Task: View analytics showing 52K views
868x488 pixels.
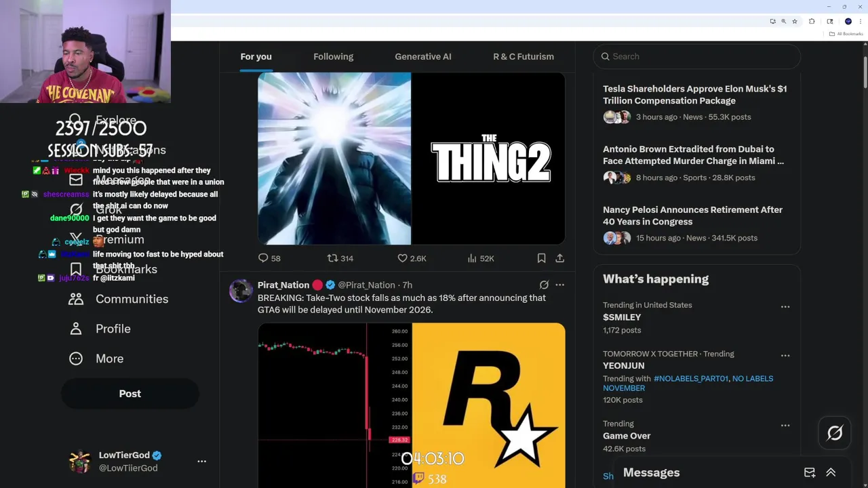Action: point(481,258)
